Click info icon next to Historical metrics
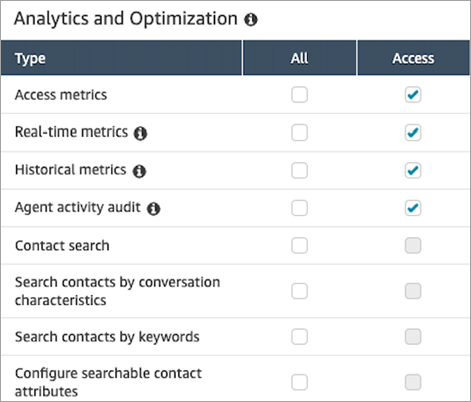Image resolution: width=471 pixels, height=402 pixels. [x=139, y=171]
